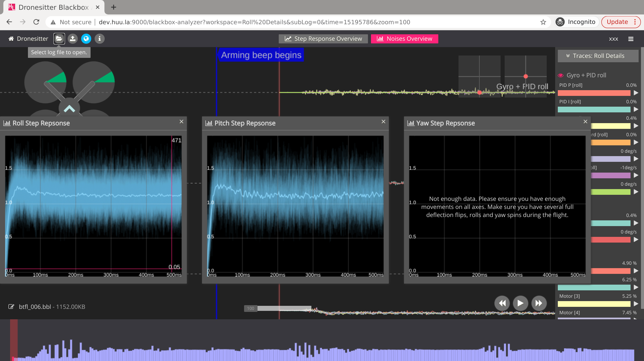Toggle the Motor [3] trace bar
644x361 pixels.
click(594, 304)
